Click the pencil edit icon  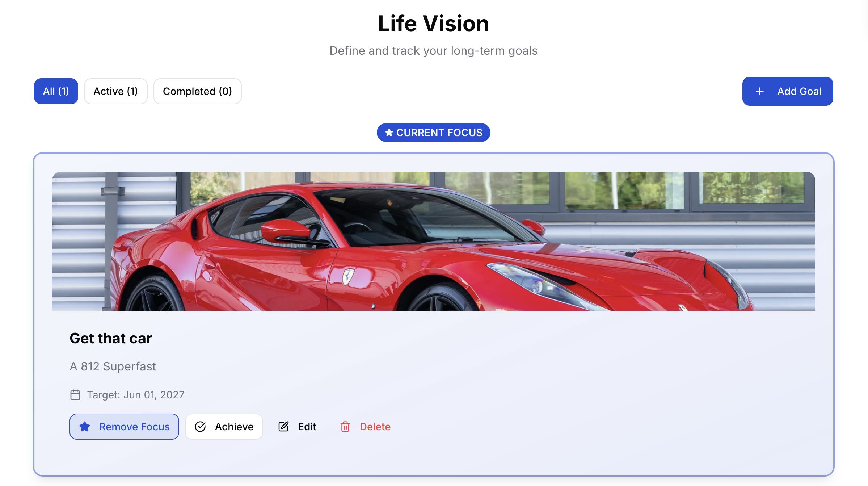point(283,427)
